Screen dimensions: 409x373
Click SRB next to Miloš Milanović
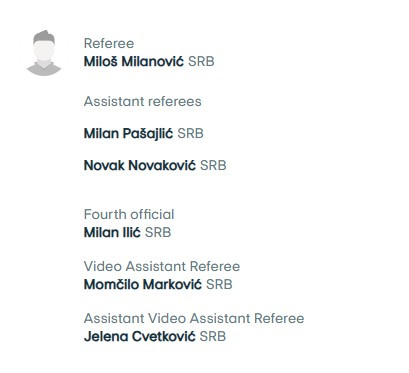[x=201, y=61]
